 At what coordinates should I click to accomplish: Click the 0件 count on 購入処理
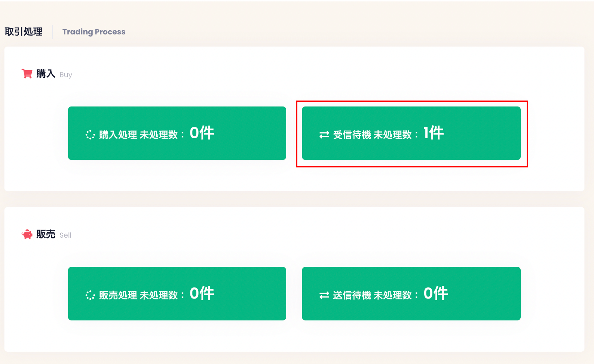(x=202, y=133)
